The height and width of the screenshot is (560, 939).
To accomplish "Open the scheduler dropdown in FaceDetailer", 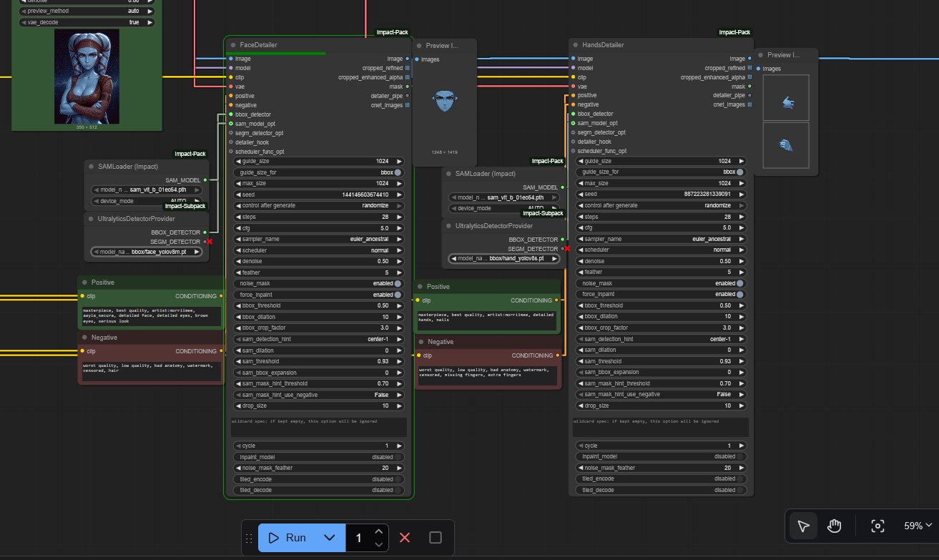I will 318,250.
